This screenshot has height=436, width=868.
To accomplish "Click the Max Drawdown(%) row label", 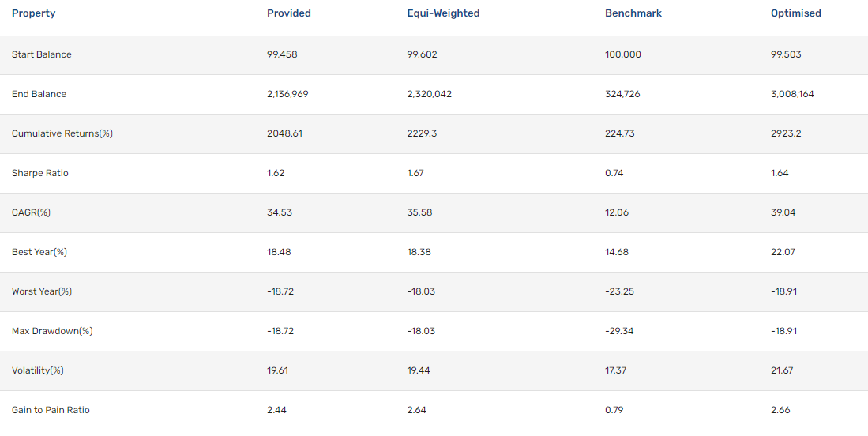I will click(52, 332).
